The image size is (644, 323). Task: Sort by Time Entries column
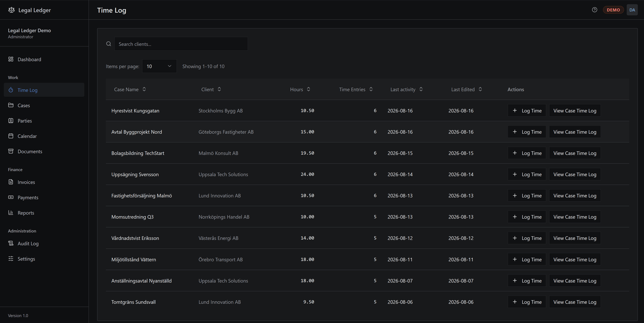pos(356,89)
